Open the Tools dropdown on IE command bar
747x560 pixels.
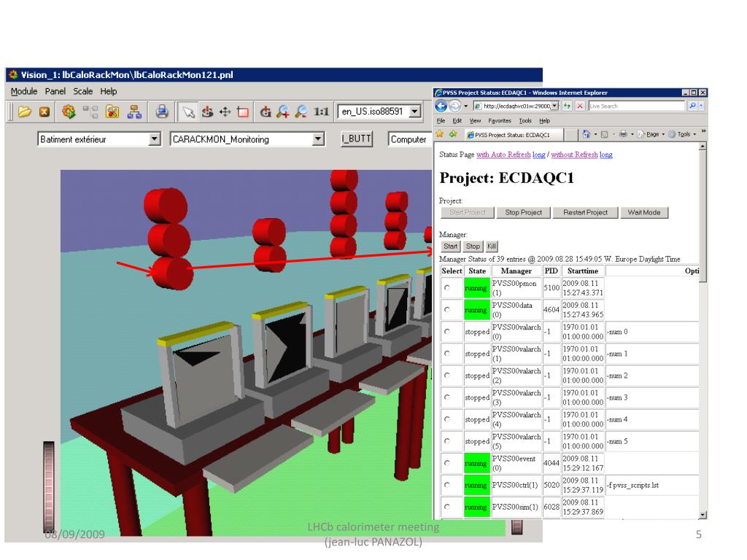pyautogui.click(x=682, y=134)
